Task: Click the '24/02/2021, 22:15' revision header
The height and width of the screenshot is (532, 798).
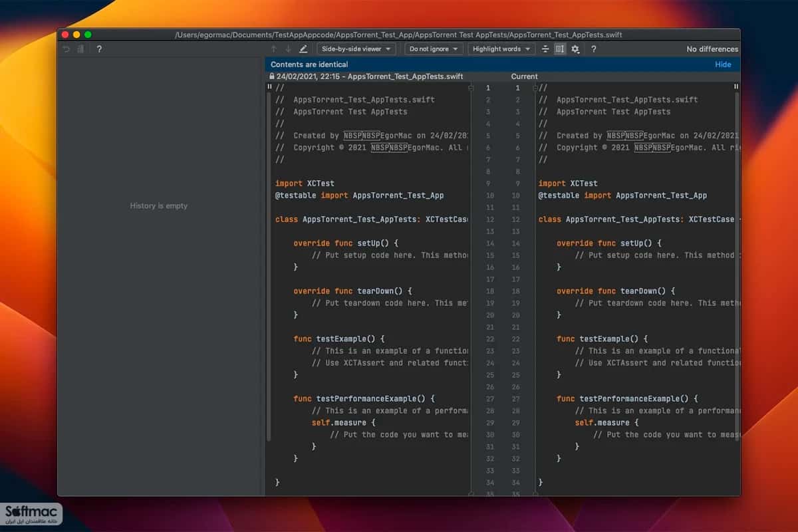Action: pyautogui.click(x=370, y=76)
